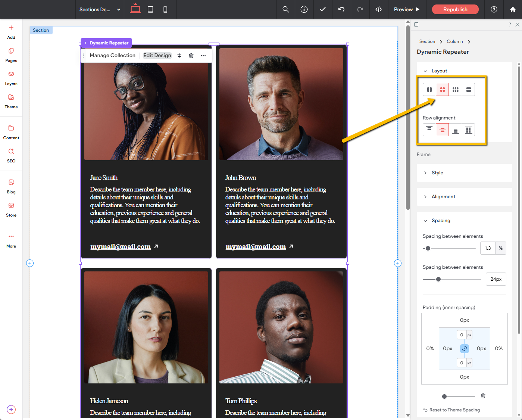Select the three-column grid layout option
This screenshot has height=420, width=522.
click(x=456, y=90)
